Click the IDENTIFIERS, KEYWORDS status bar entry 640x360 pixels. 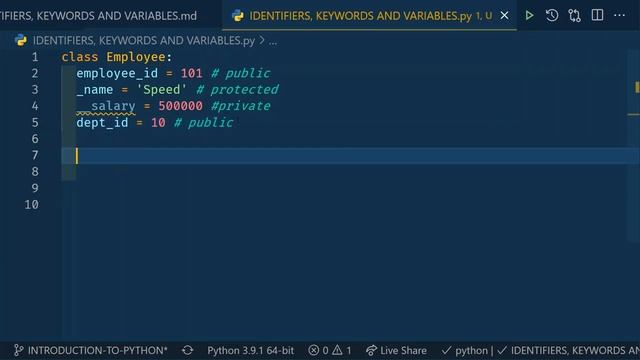point(568,350)
